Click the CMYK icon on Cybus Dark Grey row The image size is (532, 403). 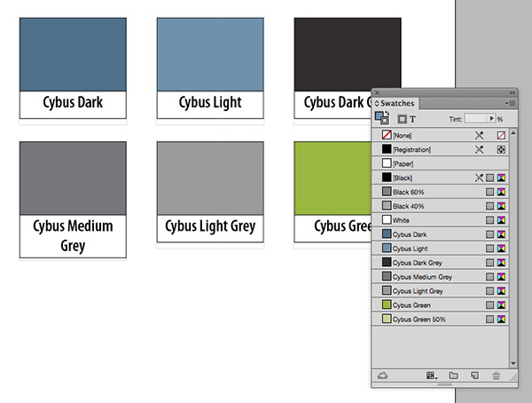click(501, 263)
